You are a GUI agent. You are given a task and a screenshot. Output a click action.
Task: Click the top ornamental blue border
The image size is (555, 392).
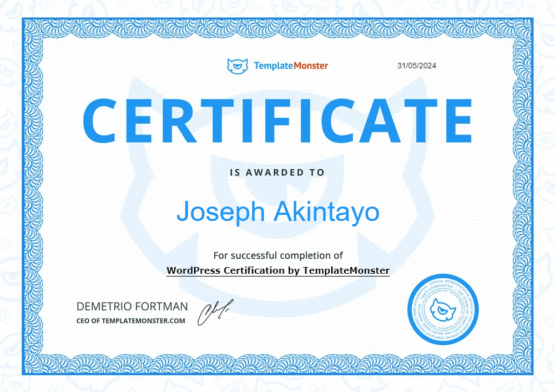tap(277, 28)
